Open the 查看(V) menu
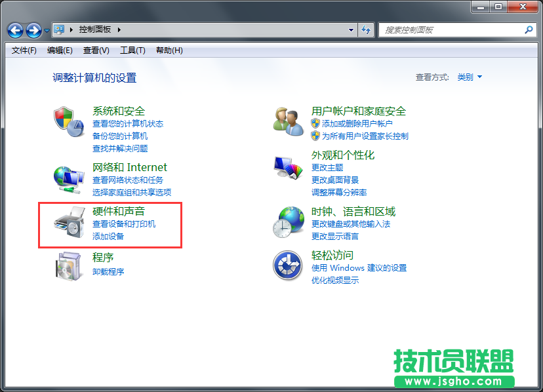Viewport: 543px width, 392px height. pyautogui.click(x=96, y=50)
